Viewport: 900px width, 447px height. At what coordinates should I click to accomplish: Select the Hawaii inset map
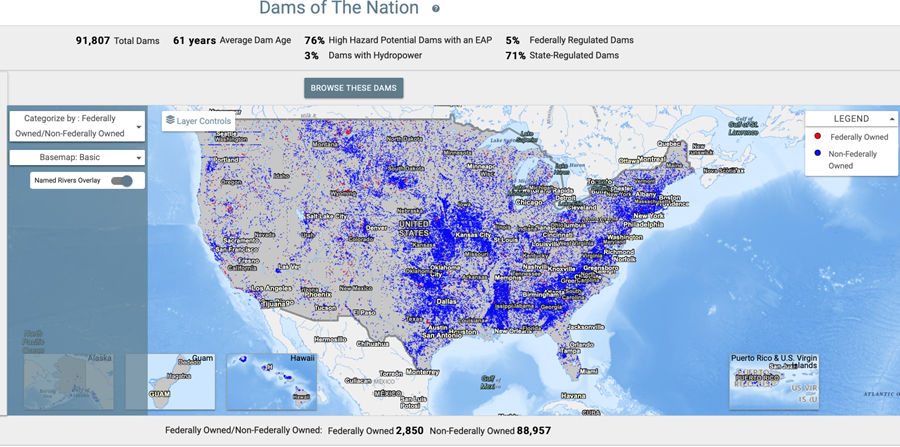[272, 381]
